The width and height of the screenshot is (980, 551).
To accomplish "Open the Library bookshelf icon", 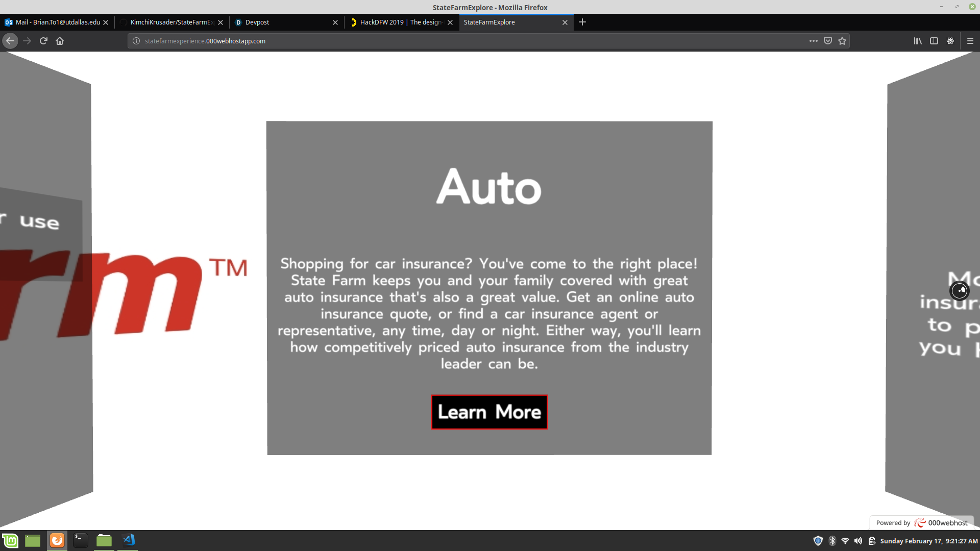I will (x=918, y=41).
